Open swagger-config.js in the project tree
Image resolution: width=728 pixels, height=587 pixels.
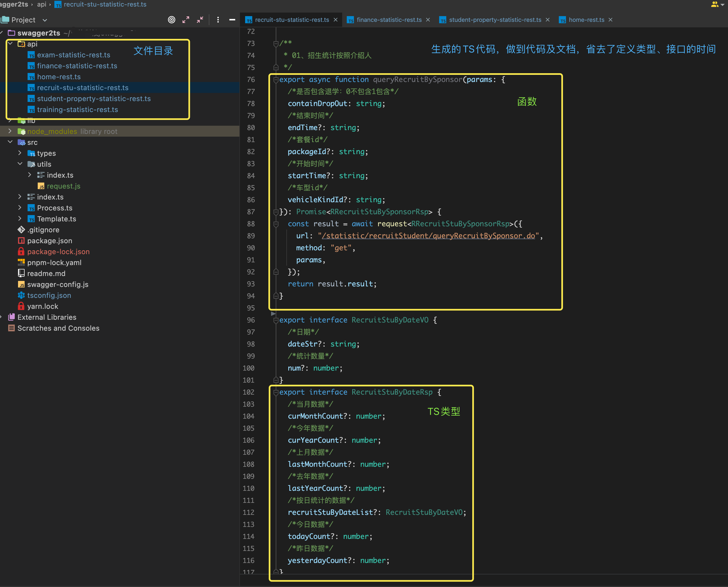57,284
